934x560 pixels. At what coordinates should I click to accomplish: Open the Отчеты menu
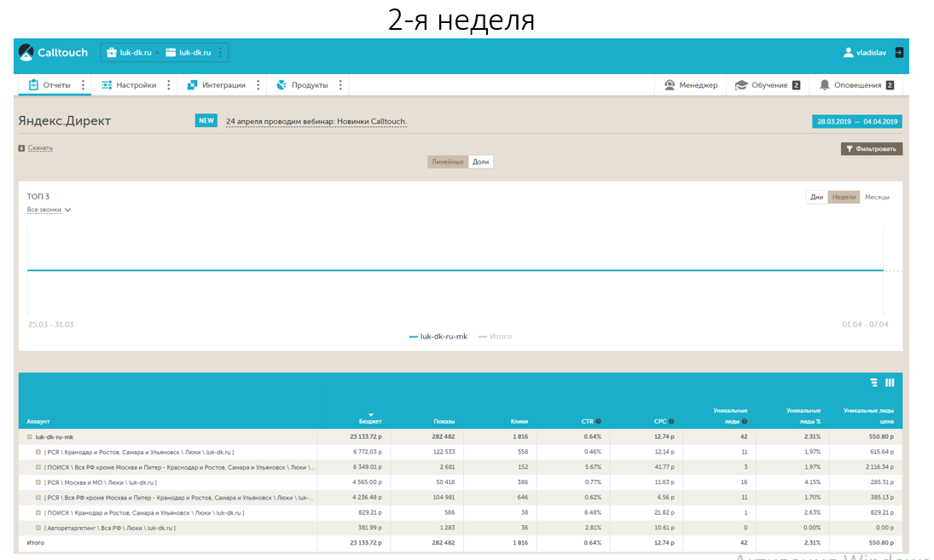pyautogui.click(x=49, y=85)
